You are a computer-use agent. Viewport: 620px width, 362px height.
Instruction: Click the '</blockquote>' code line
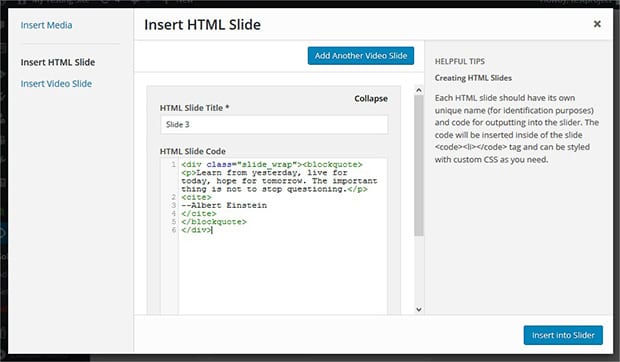point(214,222)
